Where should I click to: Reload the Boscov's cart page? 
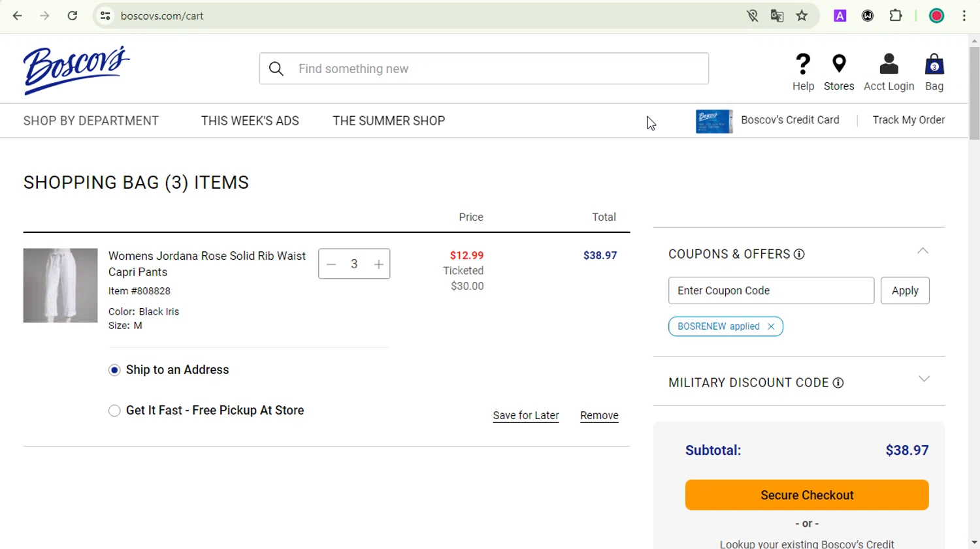[73, 16]
